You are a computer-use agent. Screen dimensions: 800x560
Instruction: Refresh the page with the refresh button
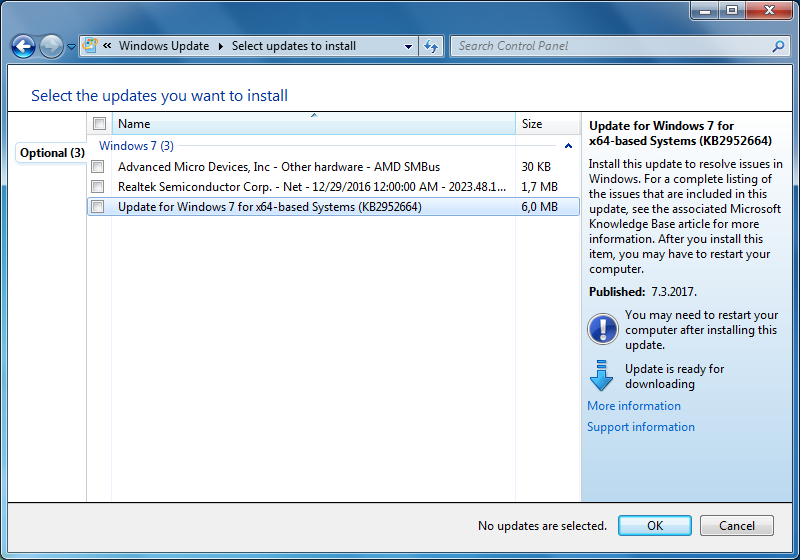pos(431,46)
